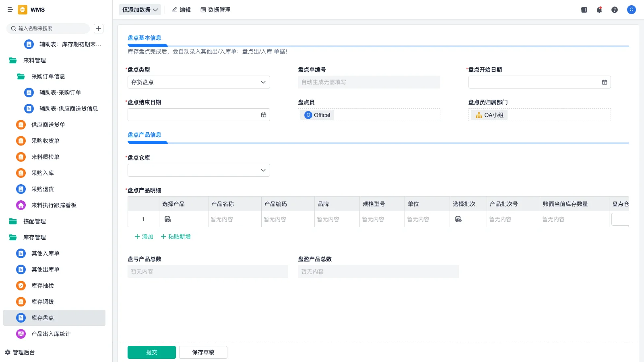Expand the 拣配管理 folder
This screenshot has height=362, width=644.
pos(54,221)
